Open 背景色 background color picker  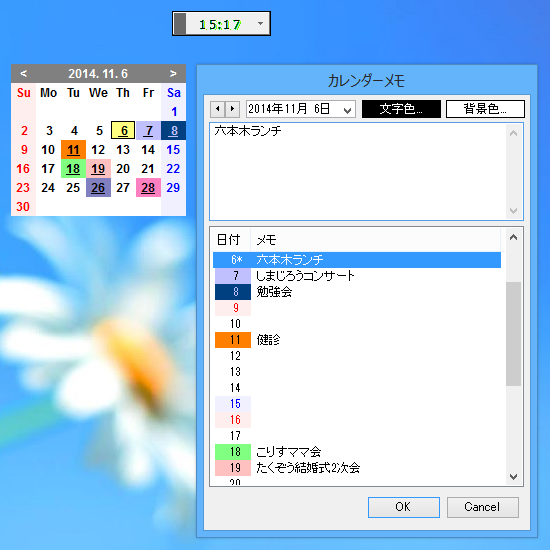[x=485, y=109]
